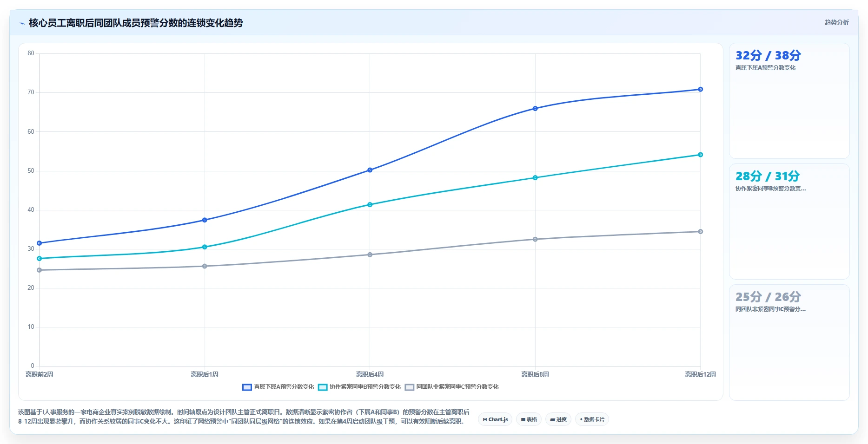Select the 进度 pill button
Screen dimensions: 868x444
point(558,419)
